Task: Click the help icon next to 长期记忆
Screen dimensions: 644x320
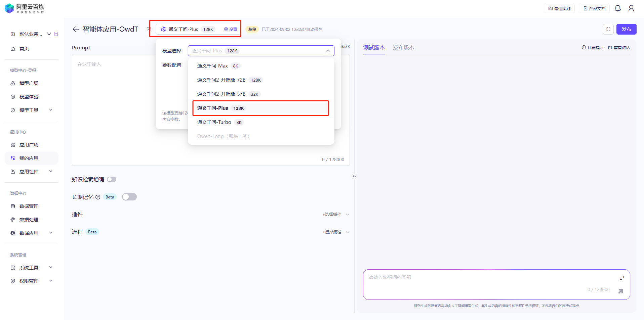Action: pos(98,197)
